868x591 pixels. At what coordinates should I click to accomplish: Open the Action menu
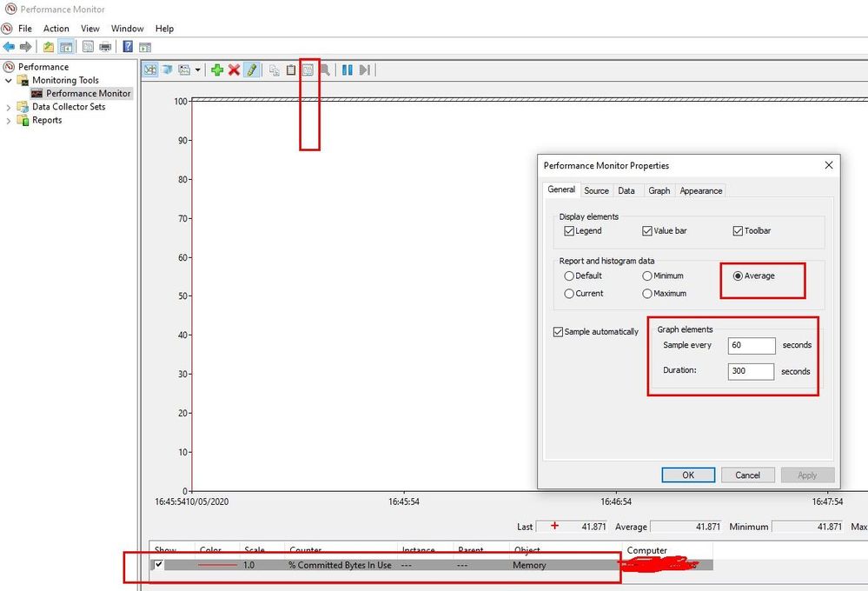(x=56, y=28)
